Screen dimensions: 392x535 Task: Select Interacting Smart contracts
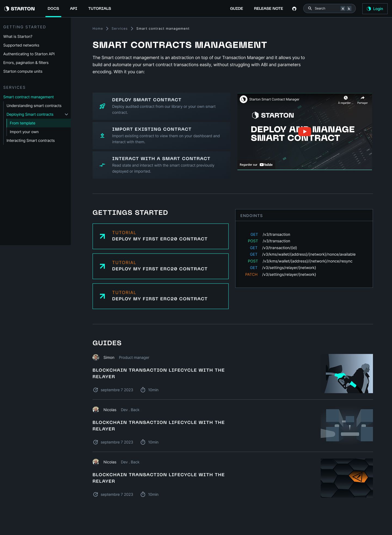tap(30, 140)
